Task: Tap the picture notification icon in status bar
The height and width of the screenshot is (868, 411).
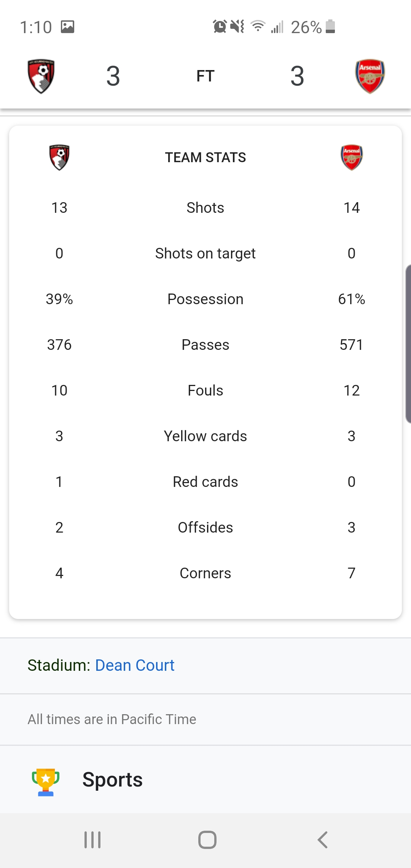Action: point(68,27)
